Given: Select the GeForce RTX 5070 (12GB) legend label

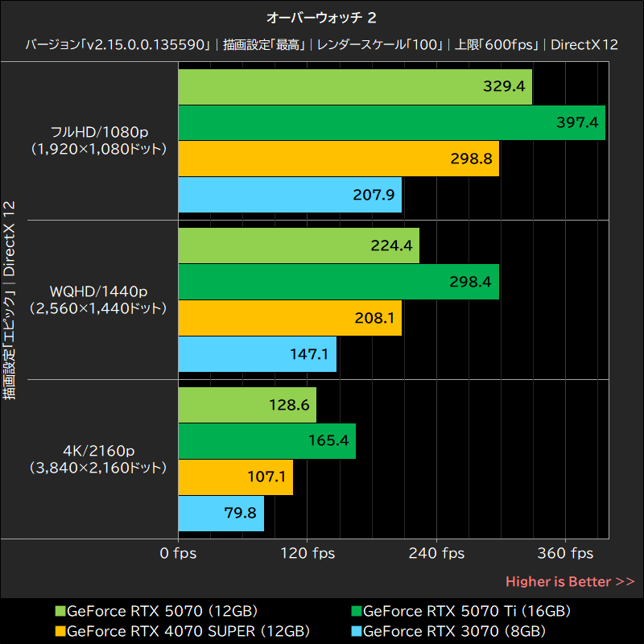Looking at the screenshot, I should (163, 611).
